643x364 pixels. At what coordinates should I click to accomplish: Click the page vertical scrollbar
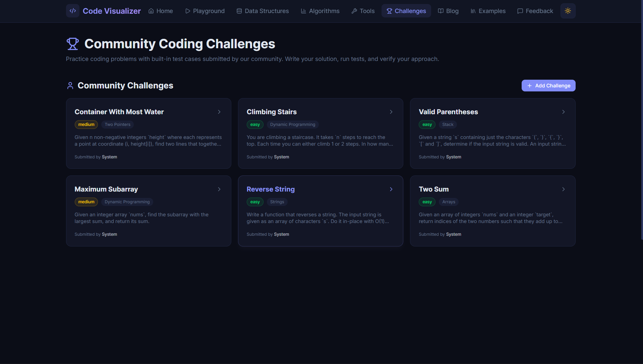tap(642, 120)
